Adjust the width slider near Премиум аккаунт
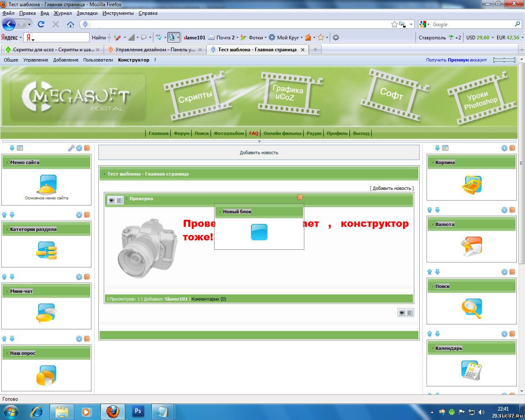The height and width of the screenshot is (420, 525). tap(504, 60)
